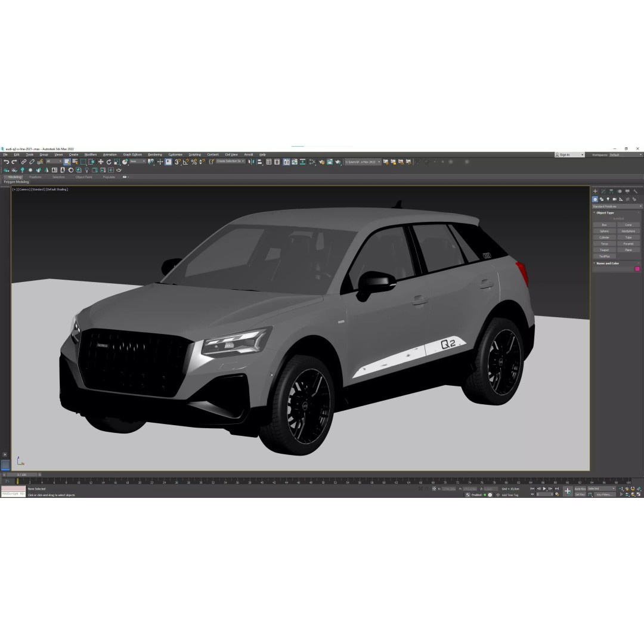644x644 pixels.
Task: Click the Align tool icon
Action: (x=259, y=162)
